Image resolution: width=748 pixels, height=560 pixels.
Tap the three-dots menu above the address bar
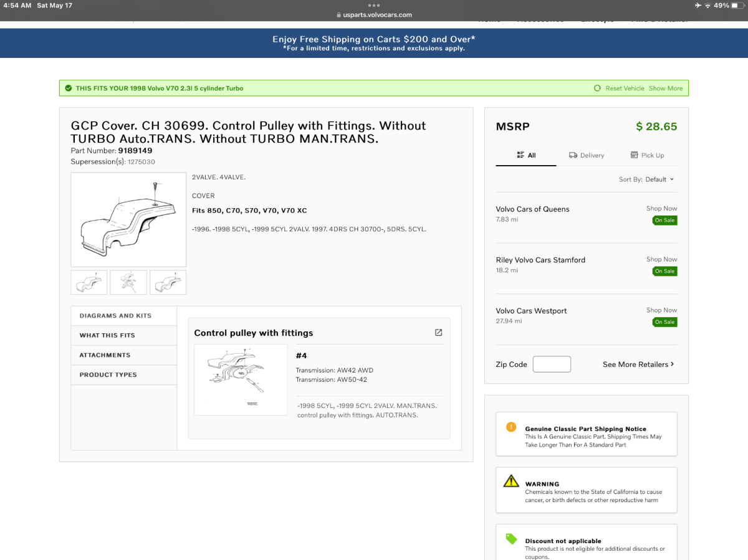(374, 6)
